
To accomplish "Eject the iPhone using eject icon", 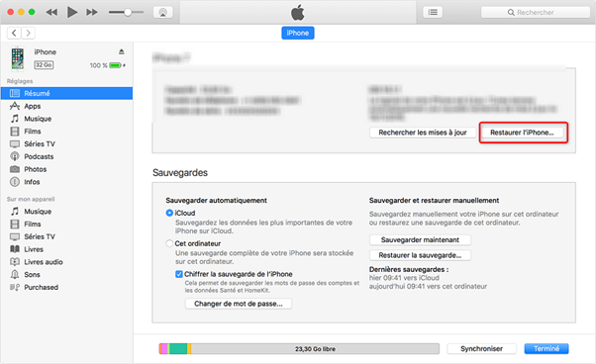I will point(121,51).
